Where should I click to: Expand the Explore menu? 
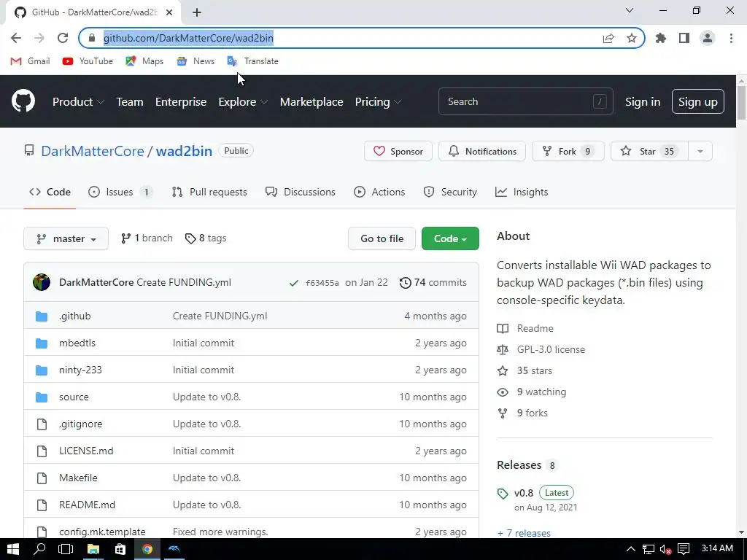click(x=243, y=102)
